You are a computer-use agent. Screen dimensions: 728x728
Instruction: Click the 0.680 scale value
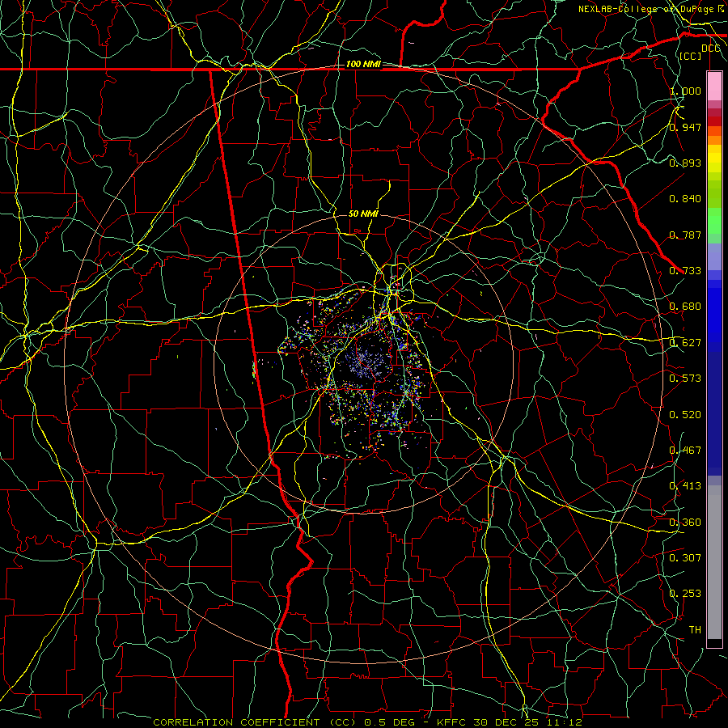click(685, 307)
